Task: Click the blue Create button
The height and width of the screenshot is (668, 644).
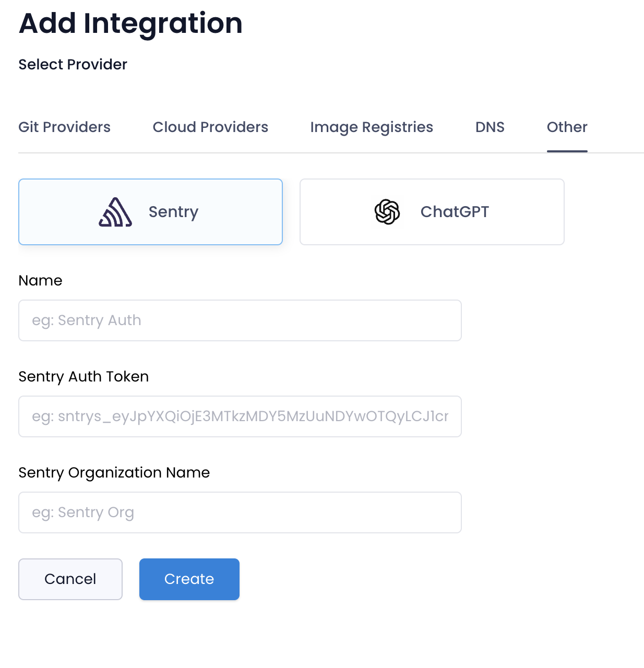Action: click(x=189, y=579)
